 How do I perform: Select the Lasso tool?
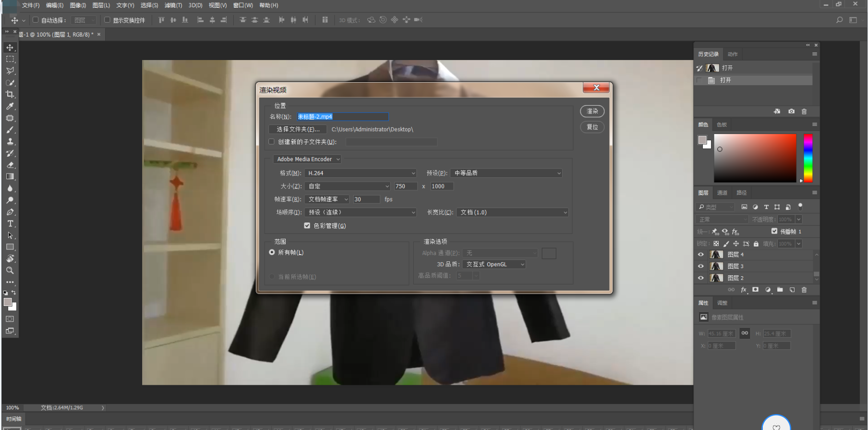[x=10, y=71]
